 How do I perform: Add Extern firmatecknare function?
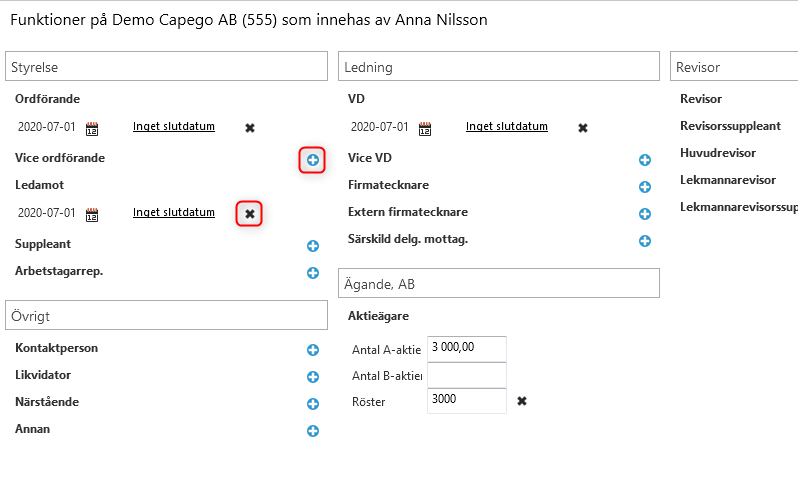pyautogui.click(x=644, y=214)
